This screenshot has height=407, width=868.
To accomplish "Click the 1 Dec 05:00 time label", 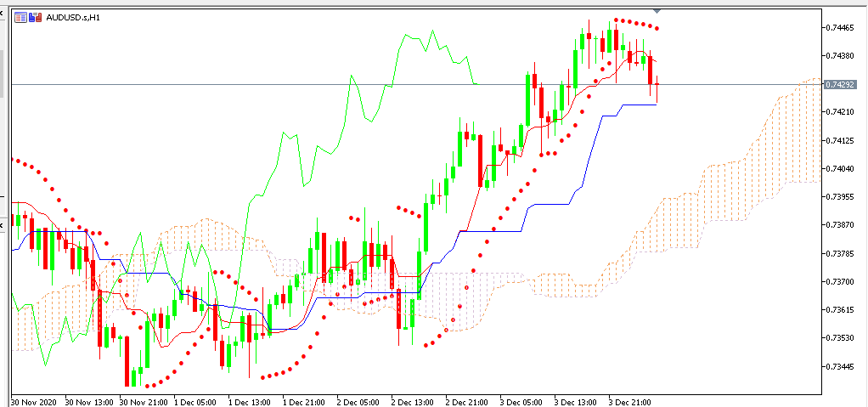I will pyautogui.click(x=195, y=401).
